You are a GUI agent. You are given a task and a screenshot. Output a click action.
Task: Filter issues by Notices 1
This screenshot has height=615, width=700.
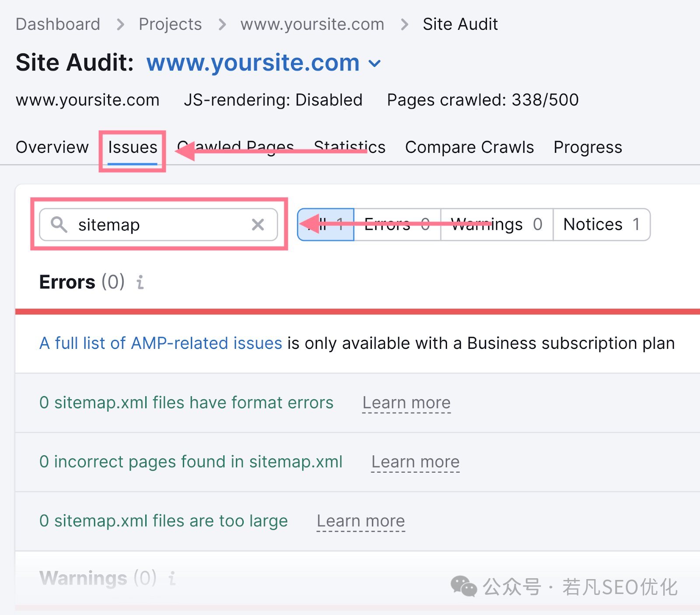(602, 225)
